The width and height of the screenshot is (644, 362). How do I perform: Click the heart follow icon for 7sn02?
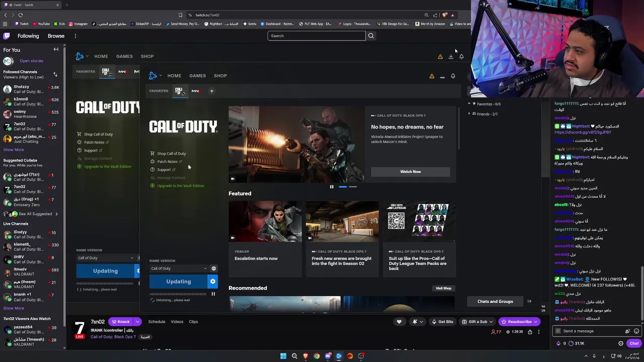[x=399, y=322]
